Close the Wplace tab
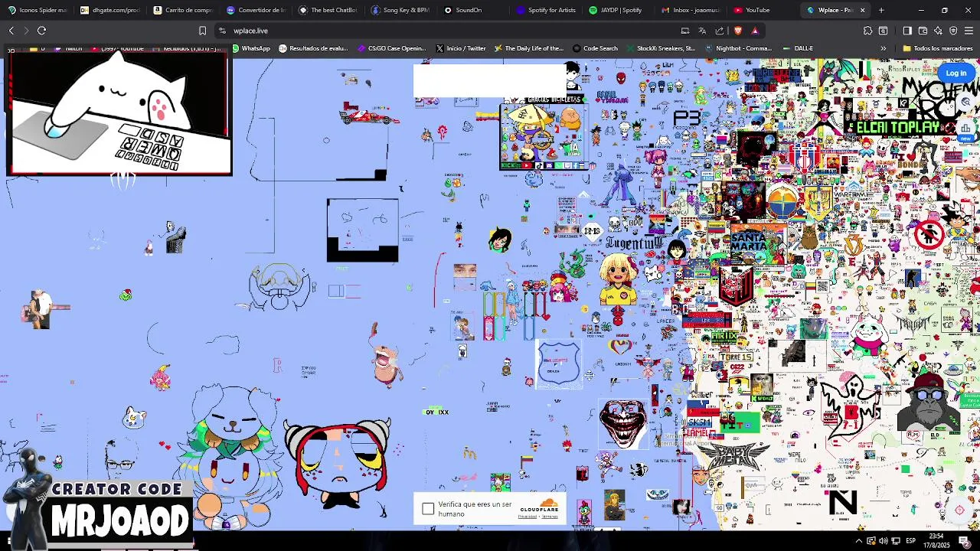980x551 pixels. point(862,10)
